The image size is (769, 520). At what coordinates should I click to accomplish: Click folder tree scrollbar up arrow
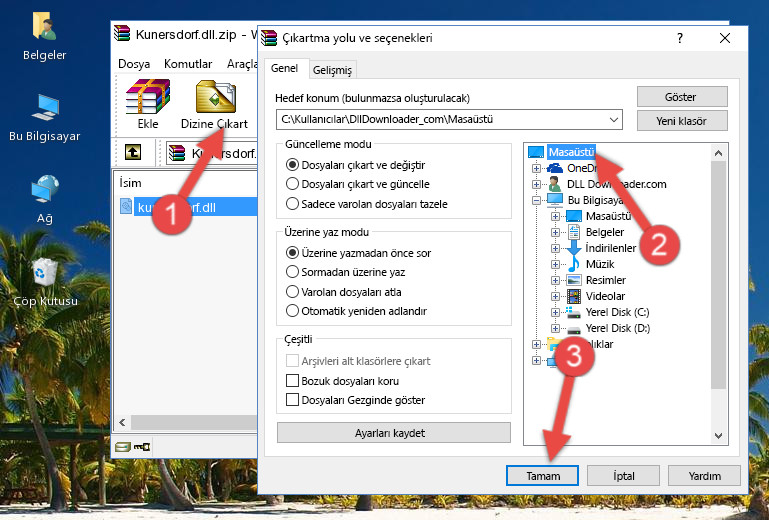[x=718, y=153]
